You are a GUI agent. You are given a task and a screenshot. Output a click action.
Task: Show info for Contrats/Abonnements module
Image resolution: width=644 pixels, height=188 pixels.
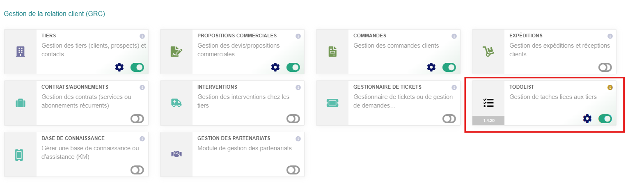click(x=142, y=87)
